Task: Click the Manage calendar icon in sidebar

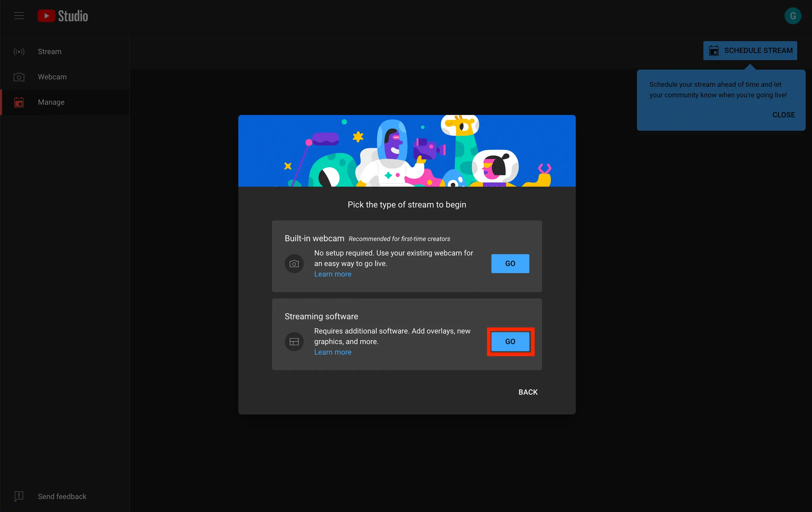Action: coord(19,102)
